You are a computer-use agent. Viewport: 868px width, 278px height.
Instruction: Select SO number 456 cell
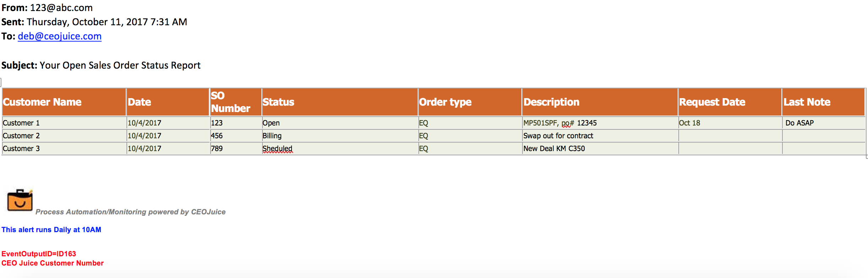point(236,136)
